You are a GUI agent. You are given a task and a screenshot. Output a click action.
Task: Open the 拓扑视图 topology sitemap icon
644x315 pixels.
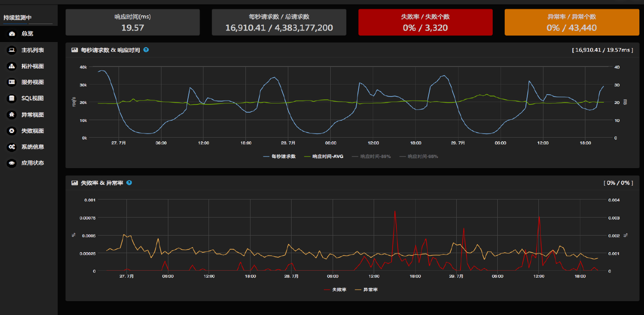[12, 66]
